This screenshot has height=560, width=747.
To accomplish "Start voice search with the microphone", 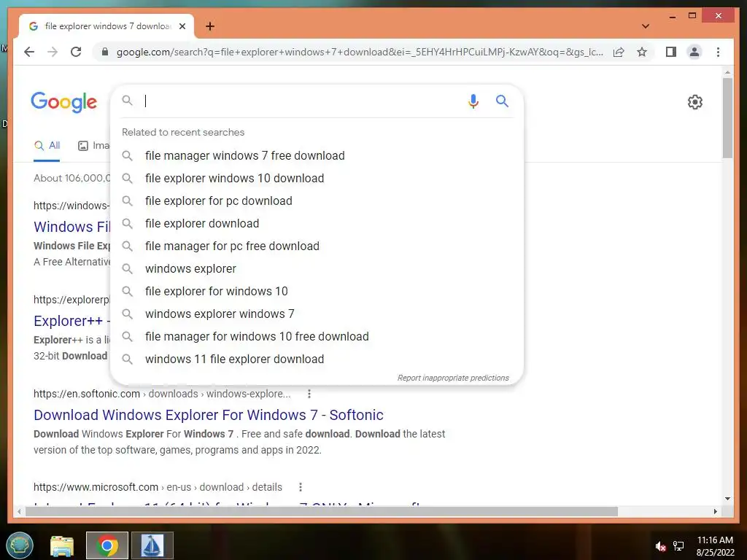I will coord(473,101).
